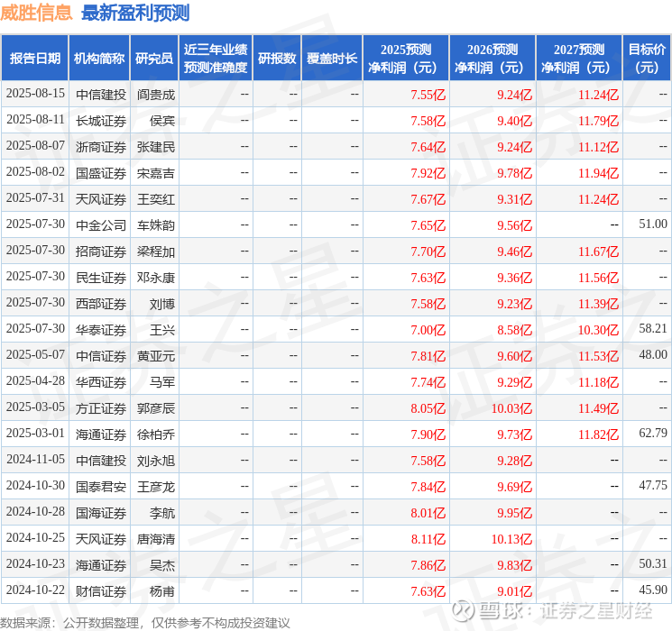This screenshot has height=631, width=672.
Task: Click date cell 2025-08-15
Action: click(x=35, y=94)
